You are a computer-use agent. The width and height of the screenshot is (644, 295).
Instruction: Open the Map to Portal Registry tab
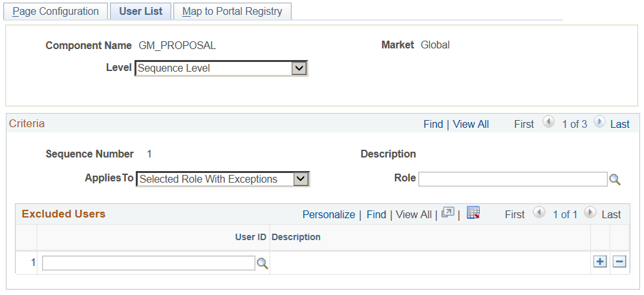pos(232,12)
